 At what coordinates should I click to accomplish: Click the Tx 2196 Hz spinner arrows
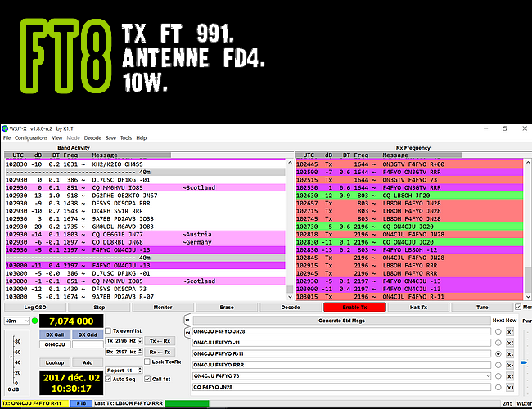(140, 340)
